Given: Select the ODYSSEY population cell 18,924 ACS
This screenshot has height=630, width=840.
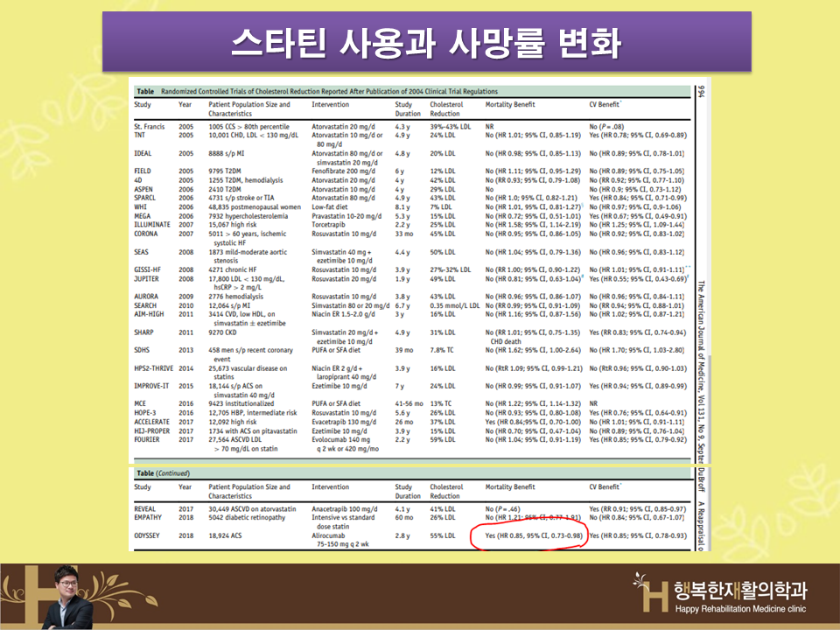Looking at the screenshot, I should pyautogui.click(x=225, y=535).
